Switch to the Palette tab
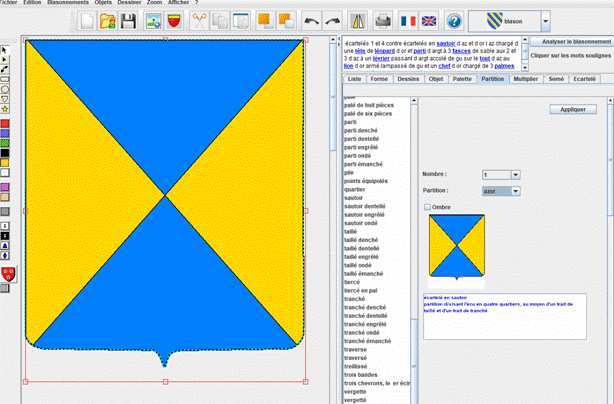The image size is (614, 404). [x=461, y=78]
